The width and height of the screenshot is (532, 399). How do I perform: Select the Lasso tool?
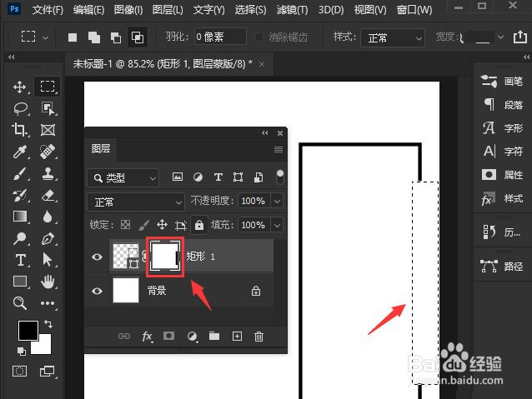tap(20, 108)
